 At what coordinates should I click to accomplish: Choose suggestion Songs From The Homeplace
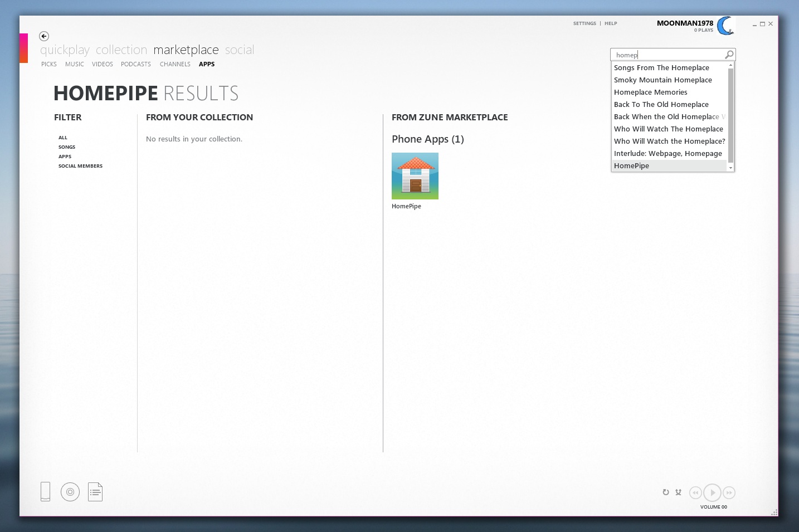669,67
